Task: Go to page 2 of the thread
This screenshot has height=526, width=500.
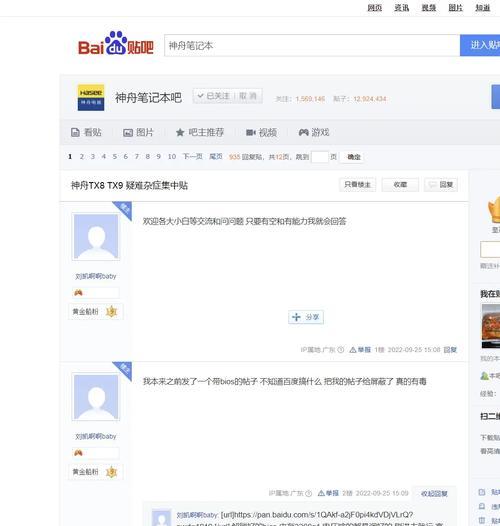Action: pos(82,157)
